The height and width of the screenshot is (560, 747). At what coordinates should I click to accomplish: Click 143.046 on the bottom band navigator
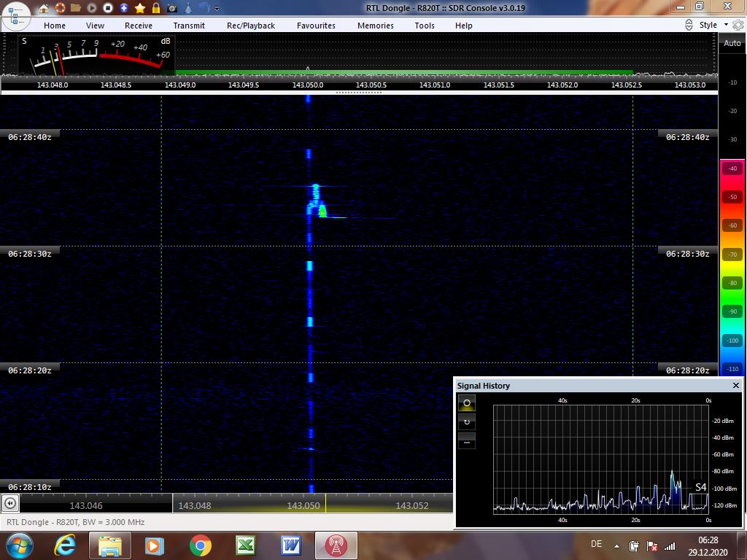click(86, 506)
